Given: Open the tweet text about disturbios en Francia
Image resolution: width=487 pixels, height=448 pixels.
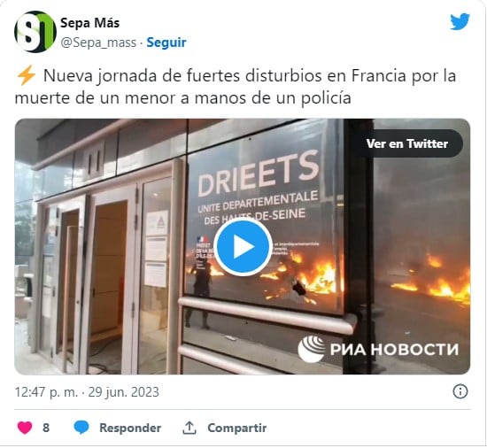Looking at the screenshot, I should 236,87.
